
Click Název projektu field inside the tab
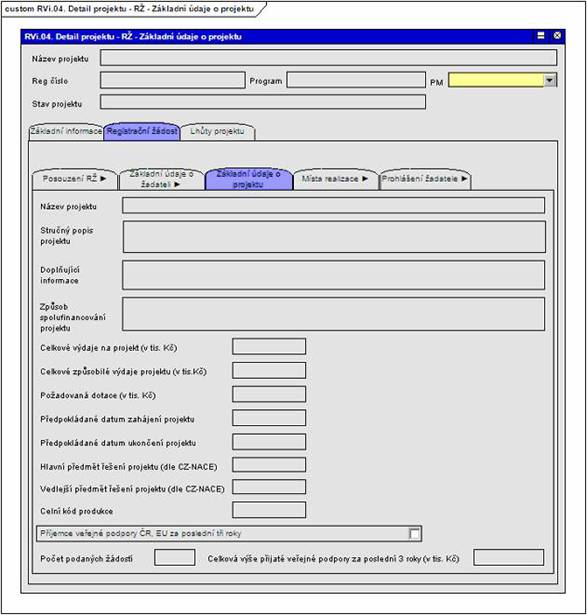(x=333, y=206)
